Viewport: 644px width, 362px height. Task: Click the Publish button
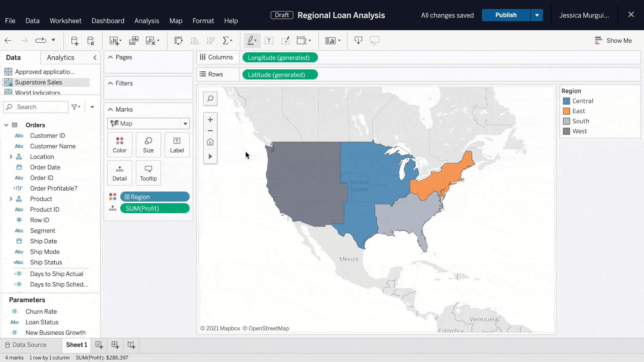(x=506, y=15)
